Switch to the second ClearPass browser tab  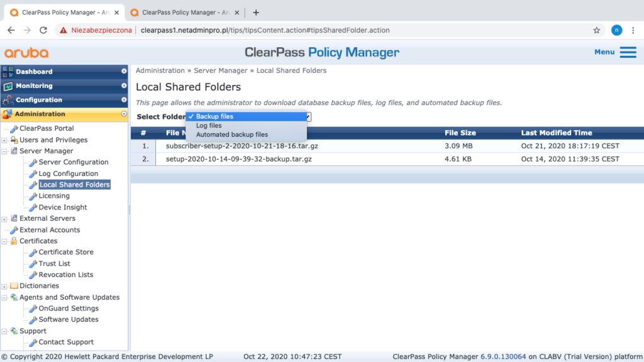tap(182, 12)
